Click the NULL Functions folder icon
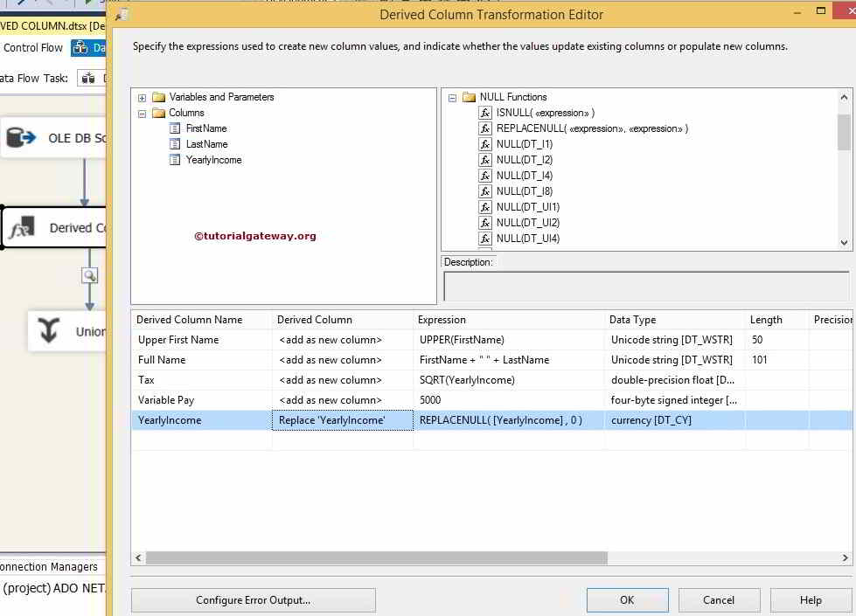Screen dimensions: 856x616 click(469, 97)
